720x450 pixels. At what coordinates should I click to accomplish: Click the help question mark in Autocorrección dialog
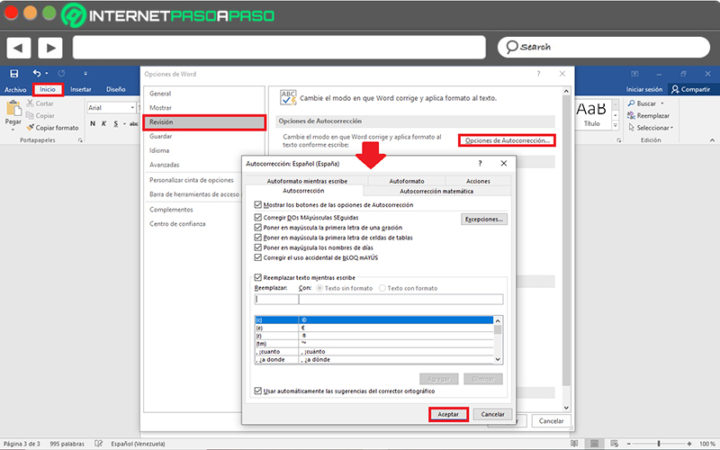pyautogui.click(x=480, y=163)
